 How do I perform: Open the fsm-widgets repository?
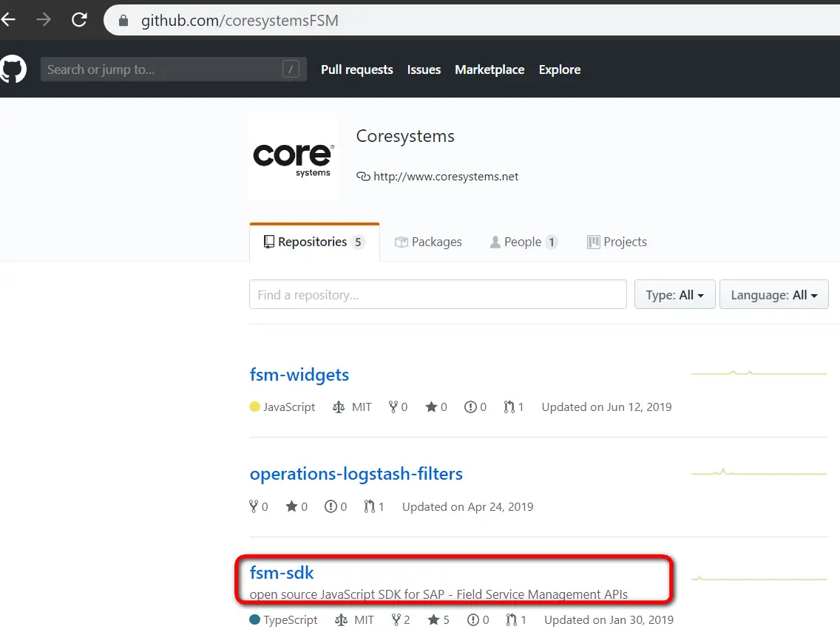pyautogui.click(x=299, y=375)
